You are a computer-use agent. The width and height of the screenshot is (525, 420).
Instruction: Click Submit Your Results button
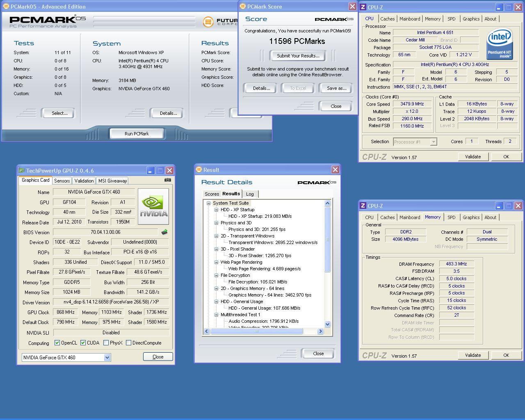[x=298, y=56]
